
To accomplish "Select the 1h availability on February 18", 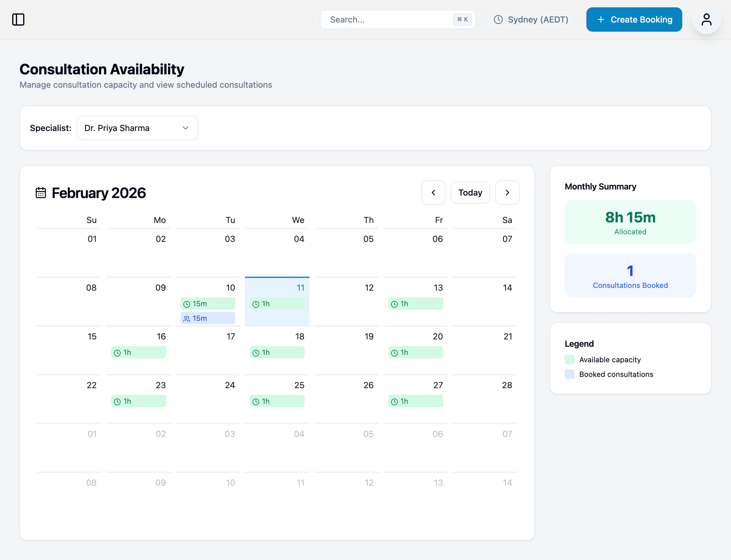I will click(277, 352).
